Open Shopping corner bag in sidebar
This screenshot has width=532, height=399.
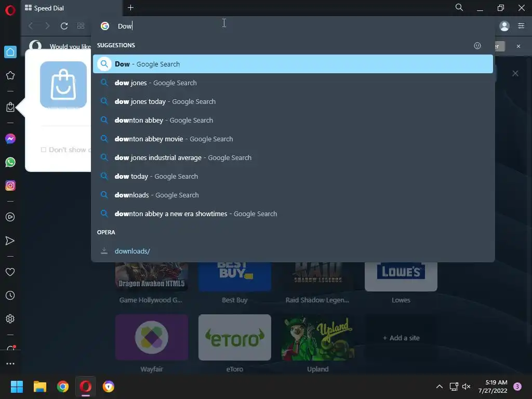pyautogui.click(x=10, y=107)
